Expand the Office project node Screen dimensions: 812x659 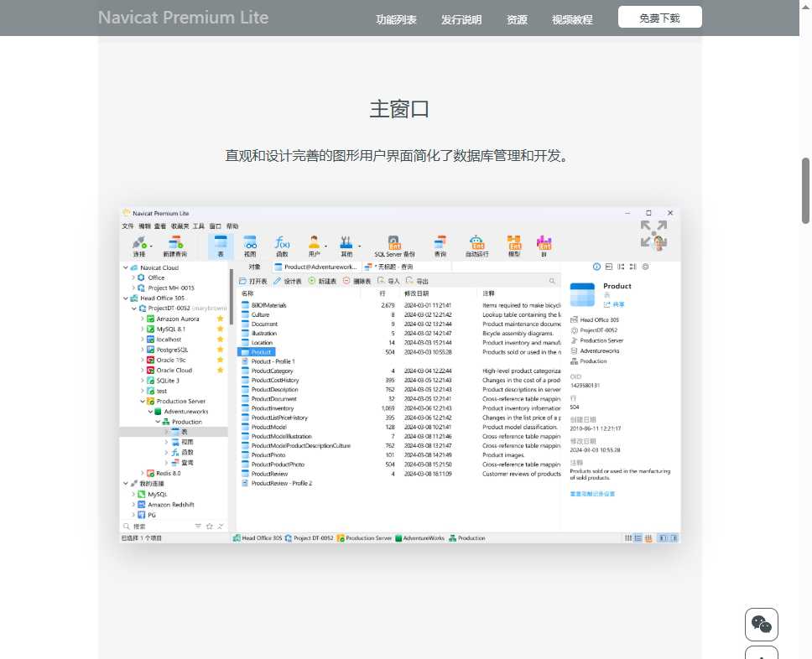pyautogui.click(x=133, y=278)
